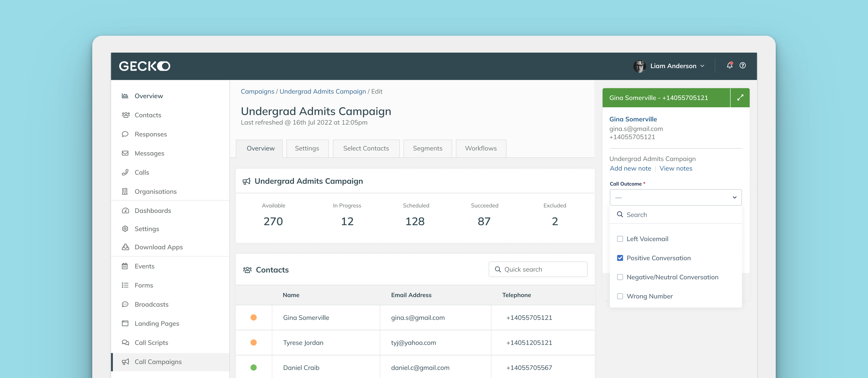Screen dimensions: 868x378
Task: Click the Overview chart icon in sidebar
Action: pyautogui.click(x=125, y=96)
